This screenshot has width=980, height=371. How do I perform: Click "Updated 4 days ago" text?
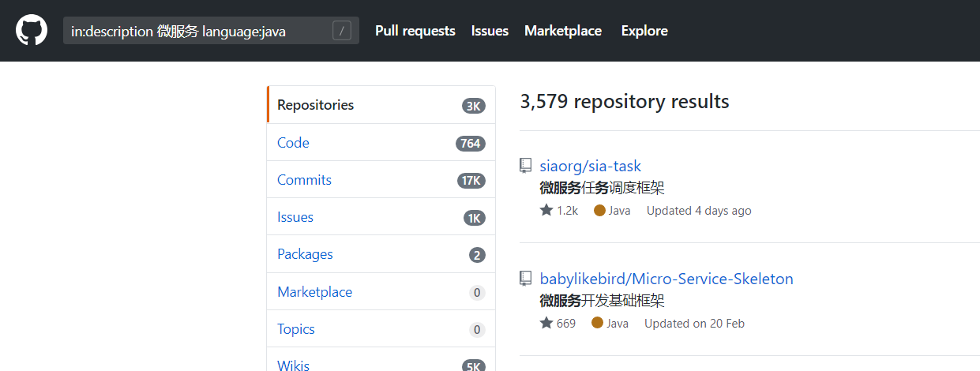(699, 211)
